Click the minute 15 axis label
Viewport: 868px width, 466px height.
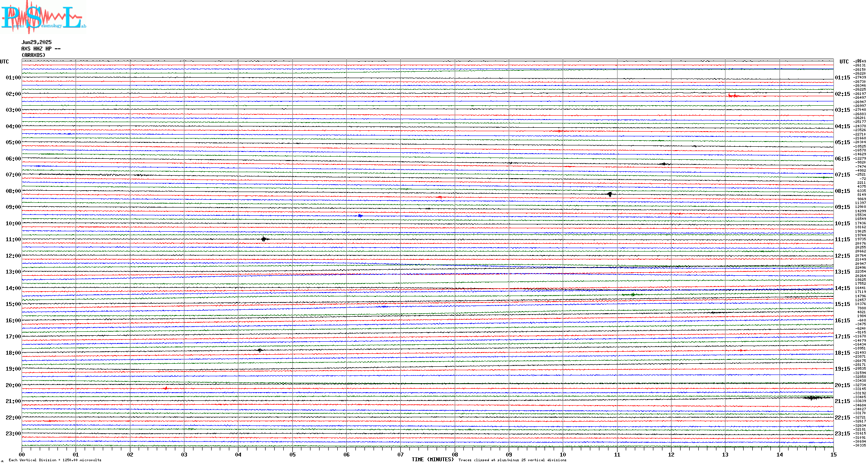(833, 454)
